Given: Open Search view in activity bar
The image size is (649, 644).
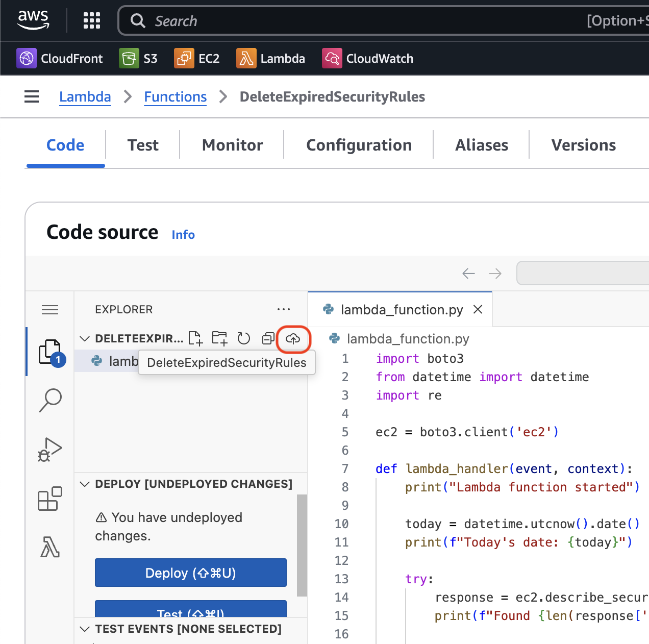Looking at the screenshot, I should [51, 401].
